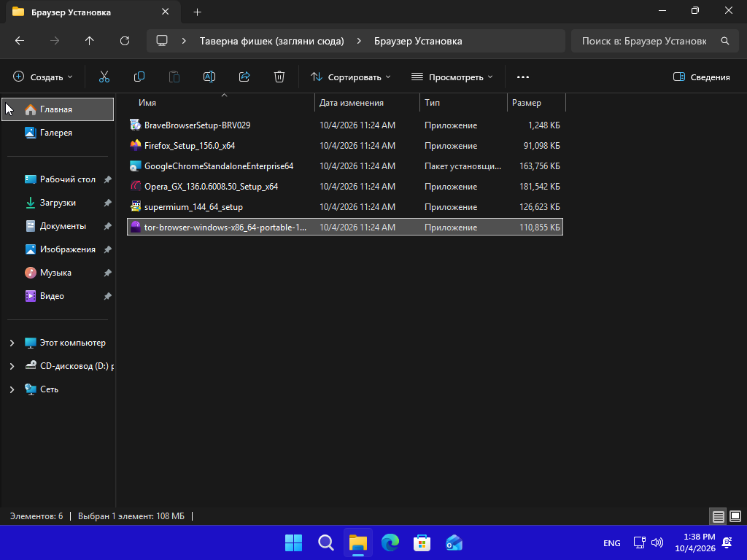Viewport: 747px width, 560px height.
Task: Click the Copy icon in toolbar
Action: [x=139, y=77]
